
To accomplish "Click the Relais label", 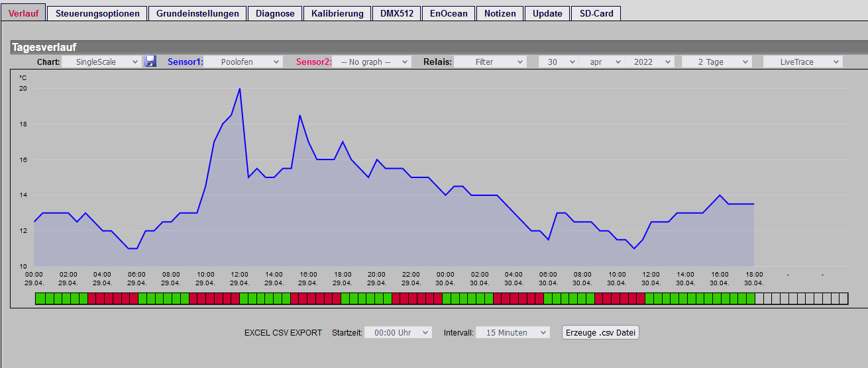I will pyautogui.click(x=437, y=62).
